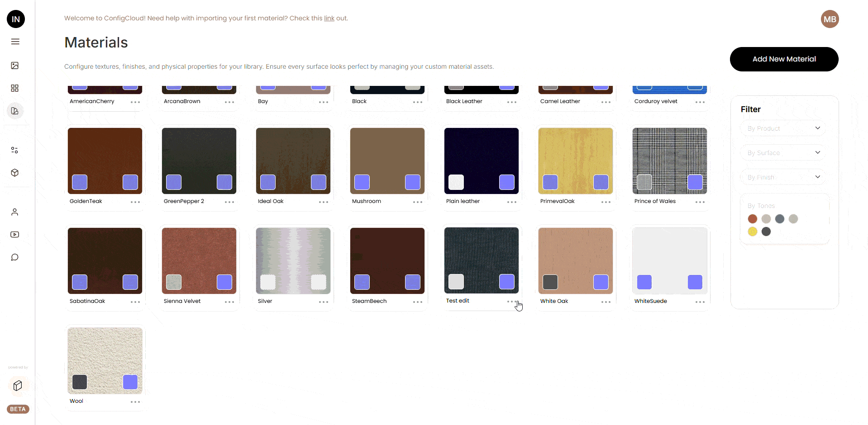Open more options for Wool
This screenshot has height=425, width=868.
pos(135,402)
